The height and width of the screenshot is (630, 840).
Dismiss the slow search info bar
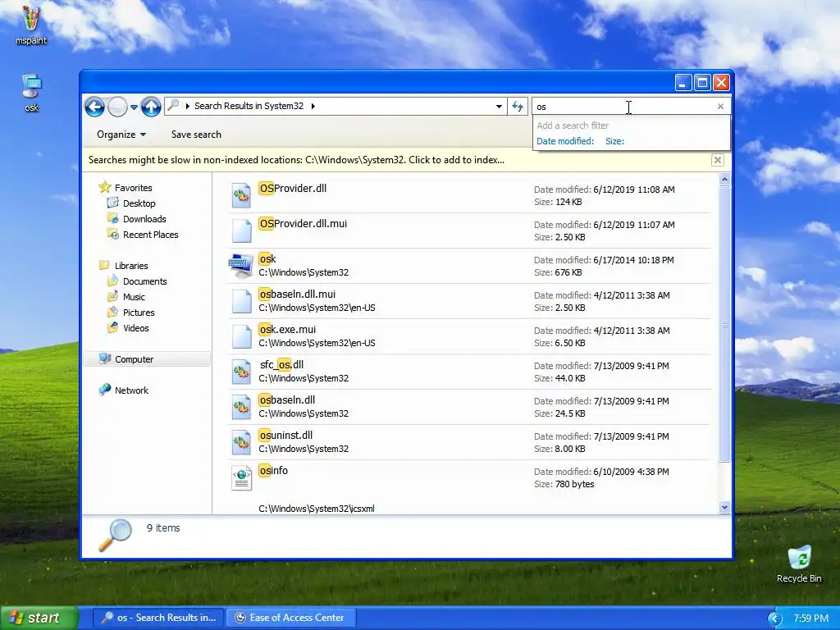(717, 160)
